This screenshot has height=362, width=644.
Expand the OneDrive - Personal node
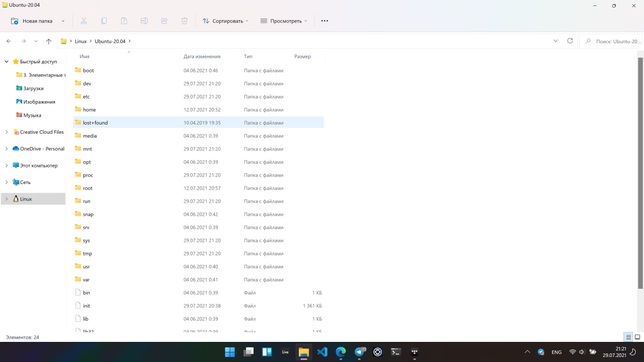7,148
